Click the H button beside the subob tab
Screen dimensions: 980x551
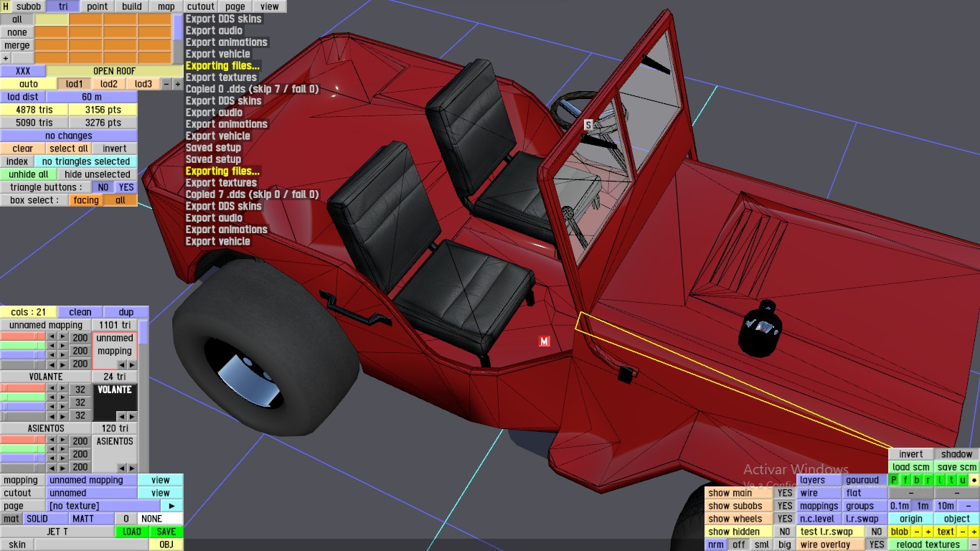click(x=6, y=6)
